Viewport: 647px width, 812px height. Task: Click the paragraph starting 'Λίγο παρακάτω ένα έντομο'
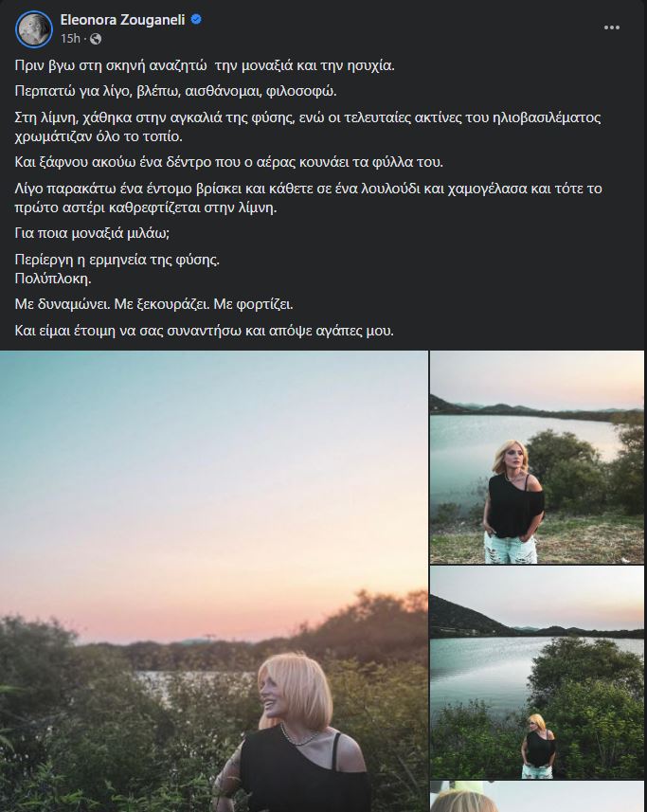click(308, 198)
